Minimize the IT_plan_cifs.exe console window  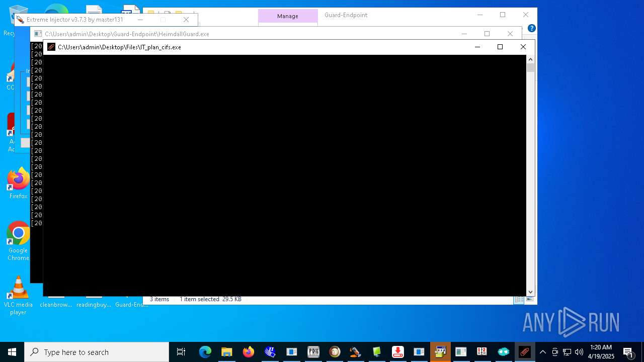pos(477,47)
